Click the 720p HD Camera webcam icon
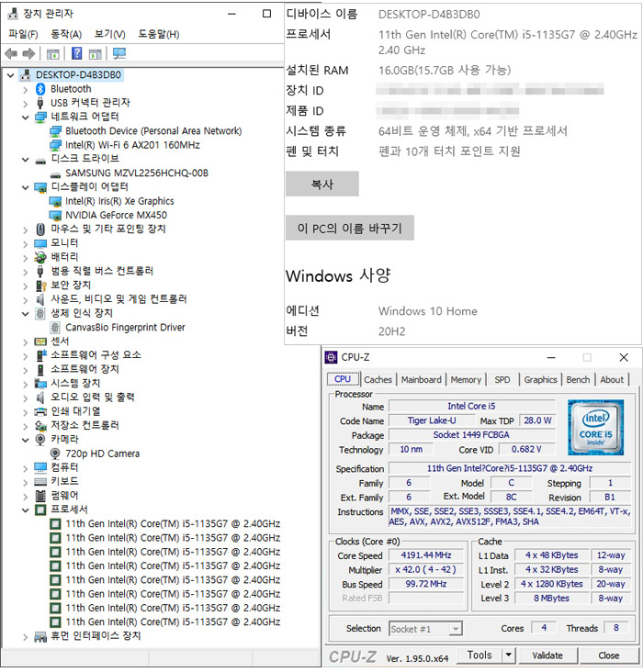Image resolution: width=643 pixels, height=672 pixels. [55, 454]
